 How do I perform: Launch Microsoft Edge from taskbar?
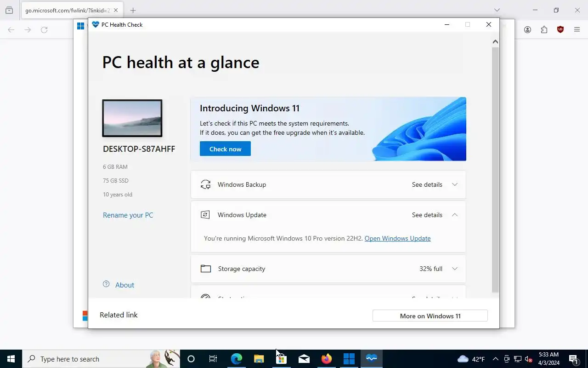236,359
